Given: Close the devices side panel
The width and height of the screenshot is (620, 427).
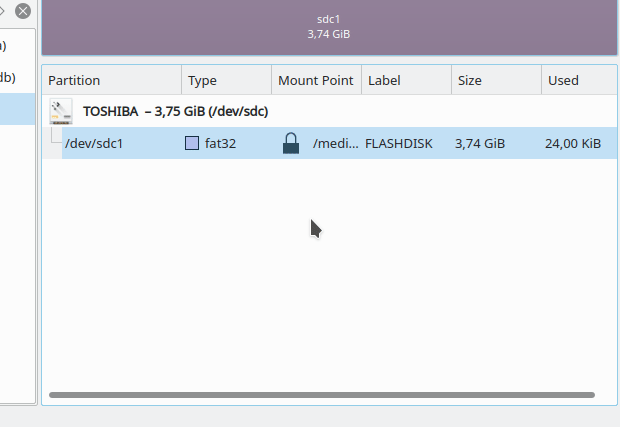Looking at the screenshot, I should click(x=23, y=11).
